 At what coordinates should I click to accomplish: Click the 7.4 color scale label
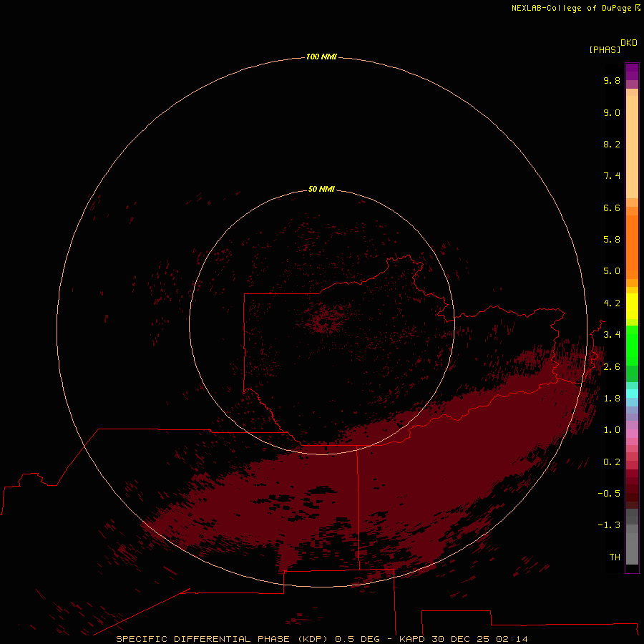612,176
